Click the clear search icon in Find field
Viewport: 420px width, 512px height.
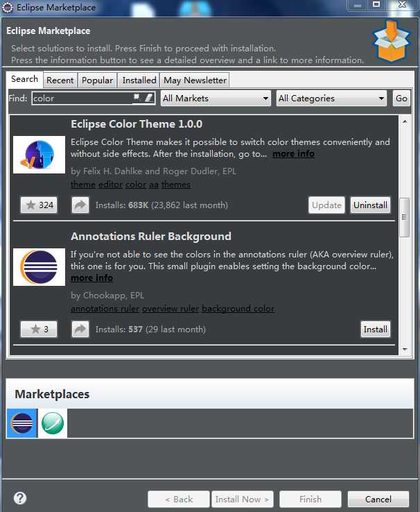pos(137,97)
